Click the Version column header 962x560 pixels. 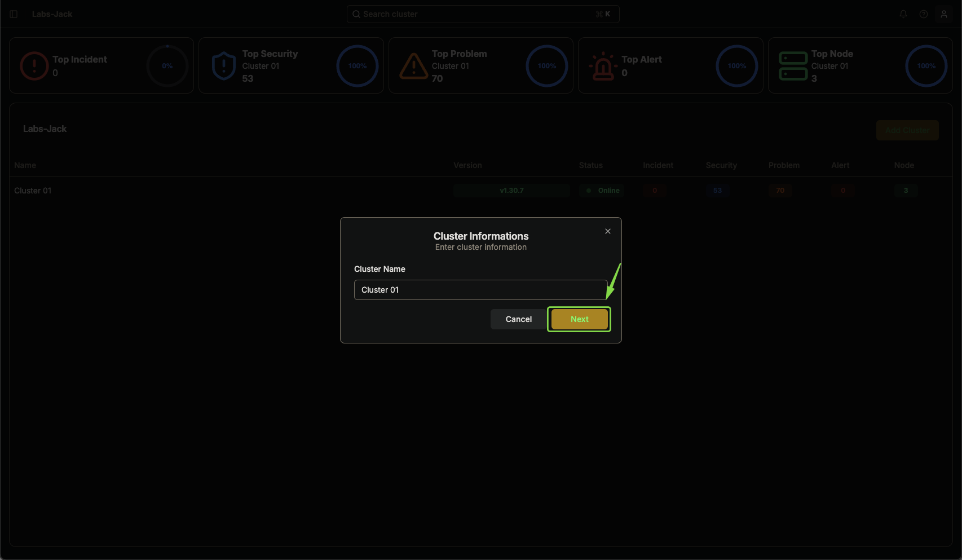click(x=467, y=165)
